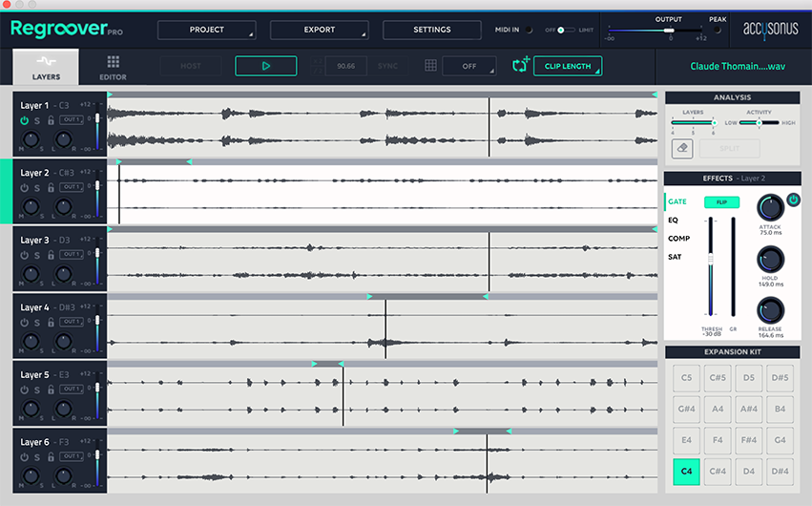Lock Layer 5
812x506 pixels.
point(51,390)
